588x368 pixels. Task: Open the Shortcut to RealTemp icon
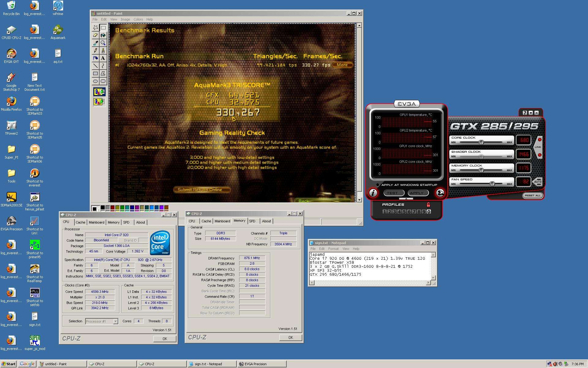[35, 273]
